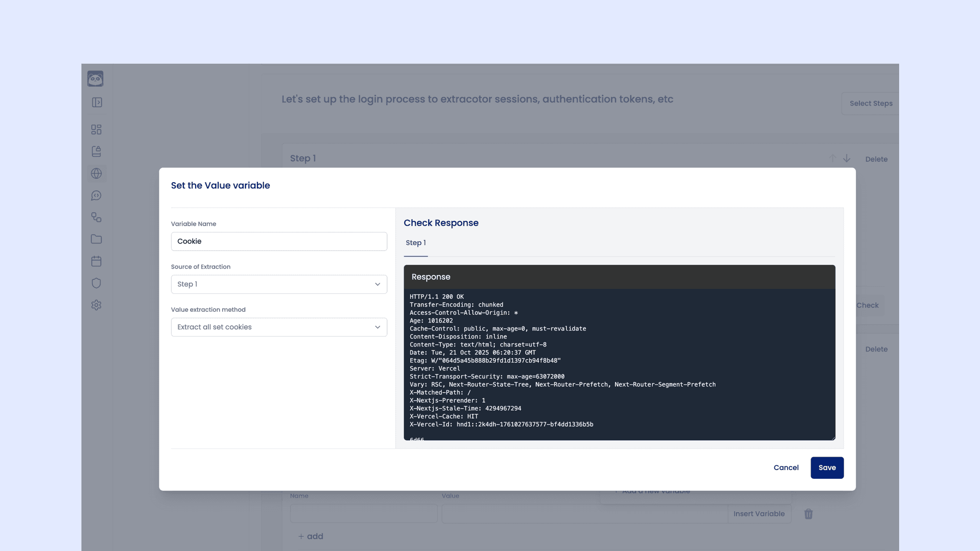Viewport: 980px width, 551px height.
Task: Click the folder icon in the sidebar
Action: click(96, 239)
